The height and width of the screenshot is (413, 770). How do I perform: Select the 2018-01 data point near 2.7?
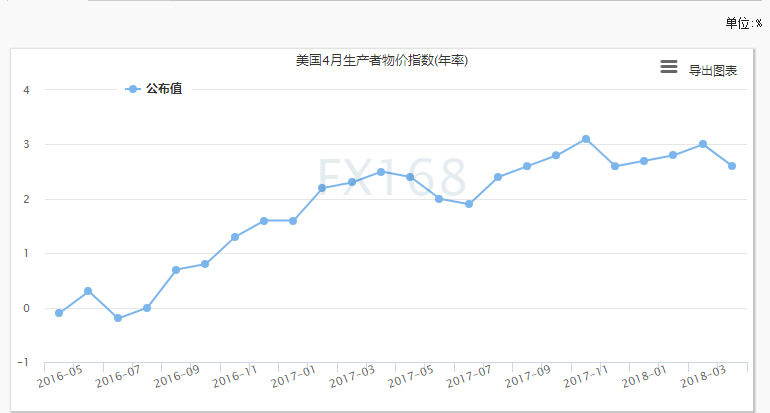point(644,161)
